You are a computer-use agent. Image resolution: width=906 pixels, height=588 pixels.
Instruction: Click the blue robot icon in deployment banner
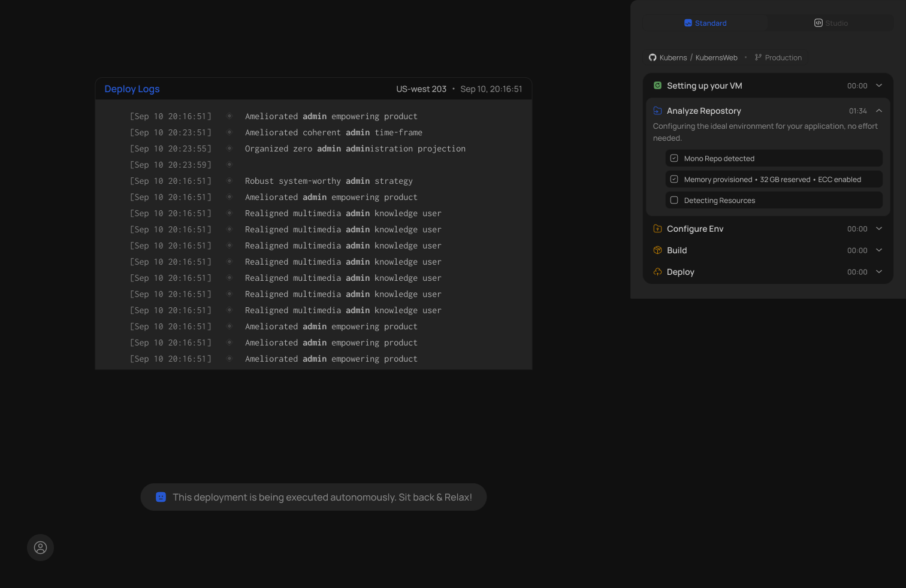tap(161, 497)
